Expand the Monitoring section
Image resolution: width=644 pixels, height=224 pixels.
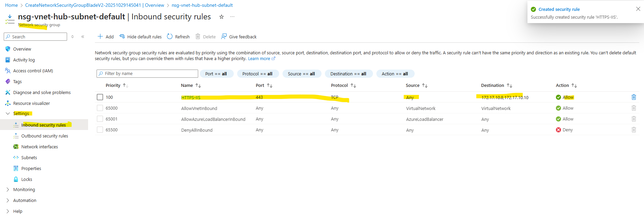pos(8,189)
